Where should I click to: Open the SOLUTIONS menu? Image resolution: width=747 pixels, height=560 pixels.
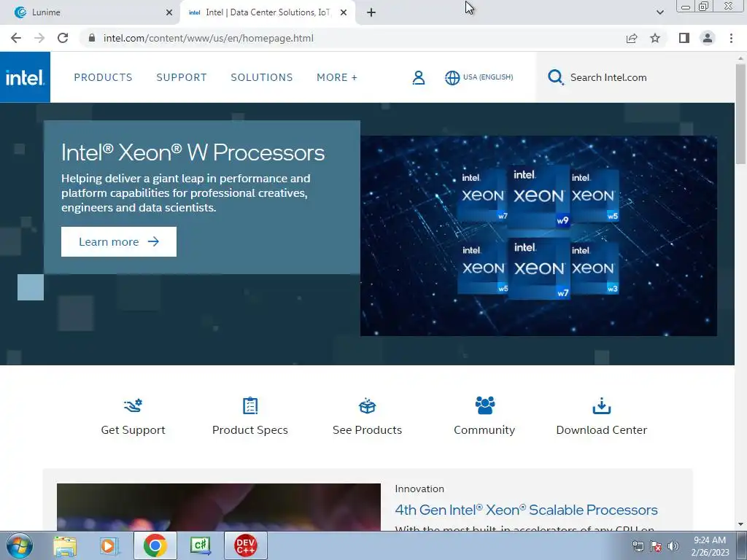262,77
